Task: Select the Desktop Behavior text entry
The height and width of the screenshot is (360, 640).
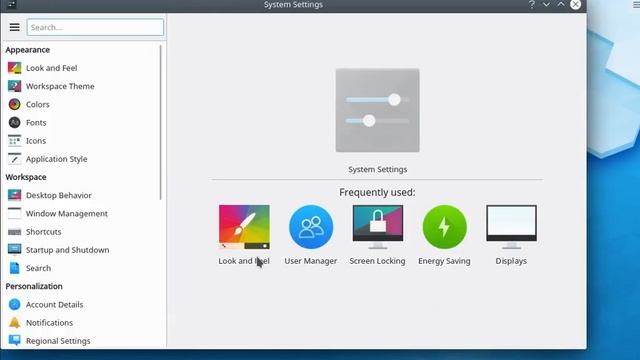Action: point(59,195)
